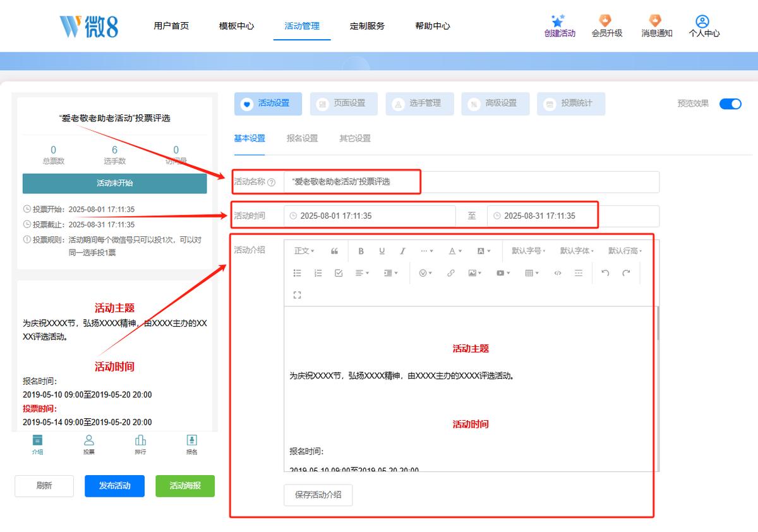Insert a hyperlink via the link icon
This screenshot has height=532, width=758.
point(450,273)
